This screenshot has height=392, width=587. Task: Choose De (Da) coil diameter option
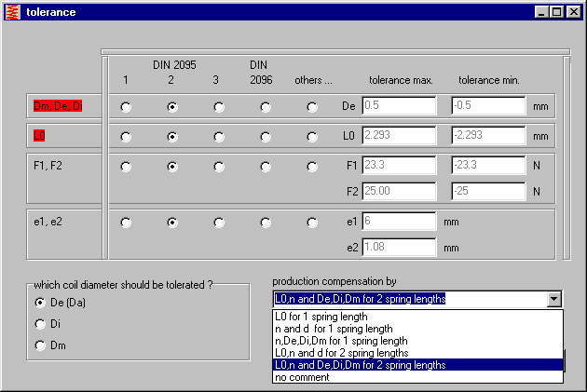click(39, 303)
